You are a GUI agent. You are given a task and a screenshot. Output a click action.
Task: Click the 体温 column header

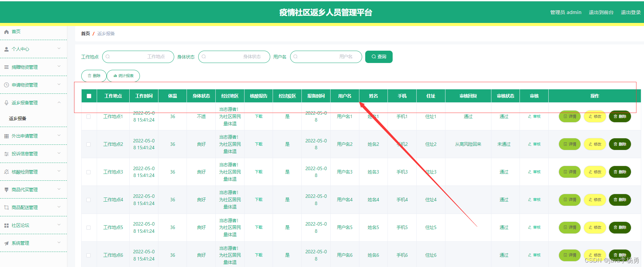click(172, 96)
